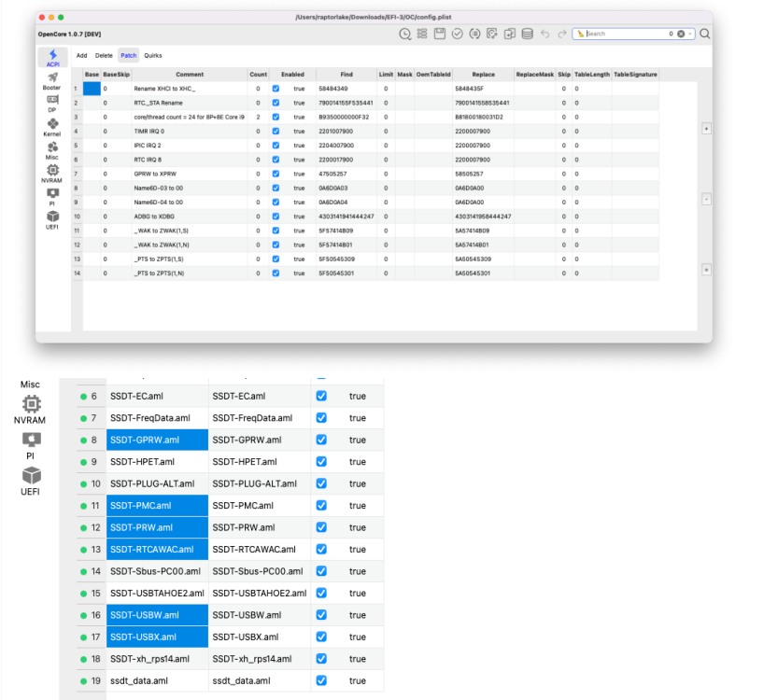Click the list view toolbar icon
778x700 pixels.
coord(422,34)
